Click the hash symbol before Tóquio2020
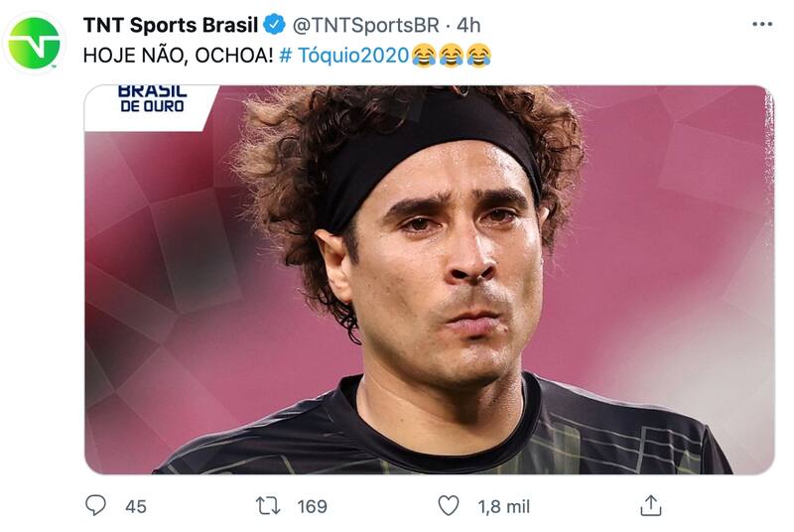 point(287,55)
